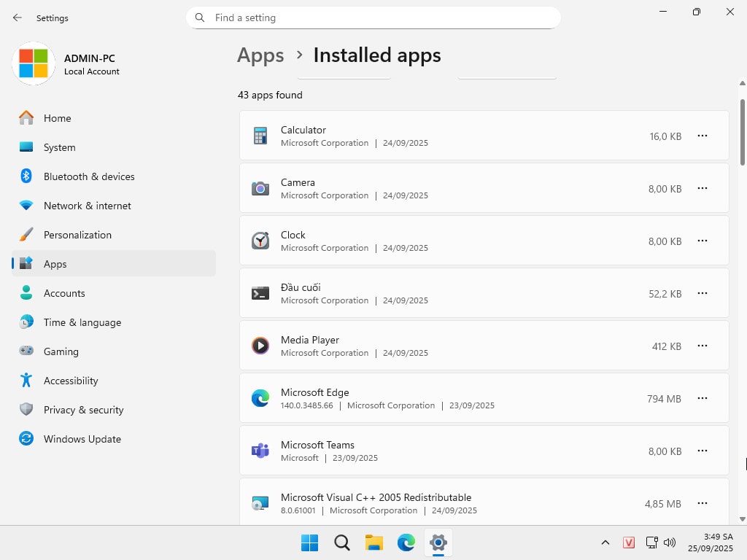Screen dimensions: 747x560
Task: Open the Start menu from taskbar
Action: coord(309,542)
